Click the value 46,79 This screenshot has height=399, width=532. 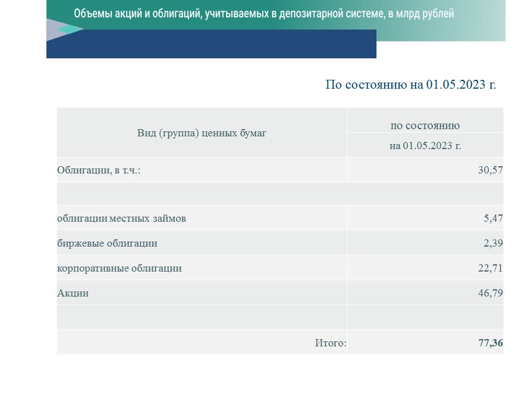[x=490, y=293]
